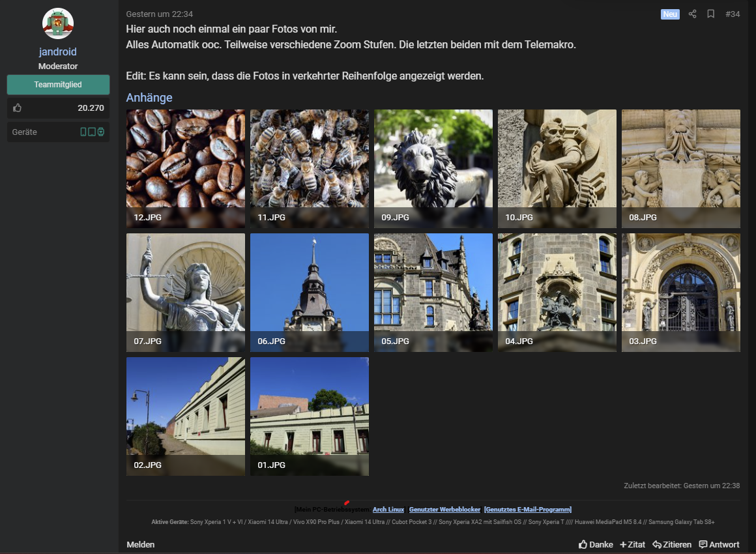Click the Teammitglied badge
The width and height of the screenshot is (756, 554).
(58, 85)
